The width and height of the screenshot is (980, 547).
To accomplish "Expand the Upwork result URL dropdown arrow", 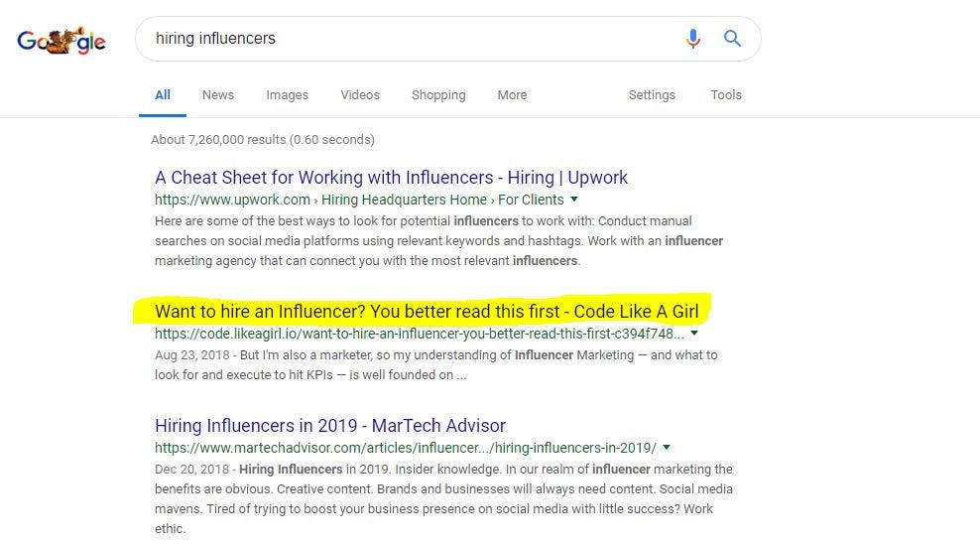I will 574,200.
